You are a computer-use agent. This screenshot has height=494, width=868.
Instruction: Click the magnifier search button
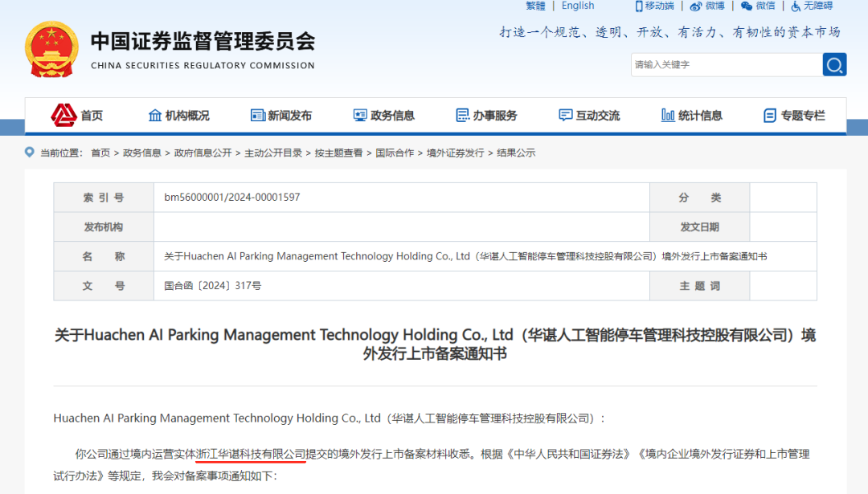point(834,65)
